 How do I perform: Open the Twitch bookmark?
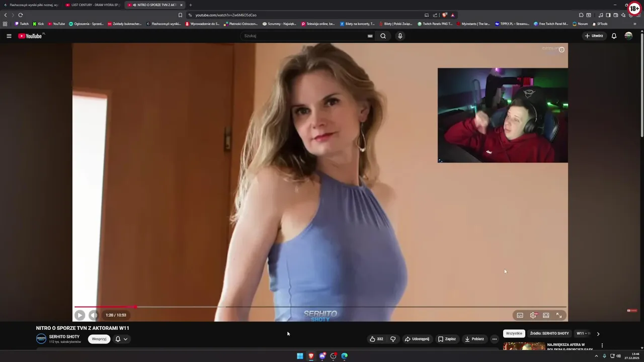point(22,24)
